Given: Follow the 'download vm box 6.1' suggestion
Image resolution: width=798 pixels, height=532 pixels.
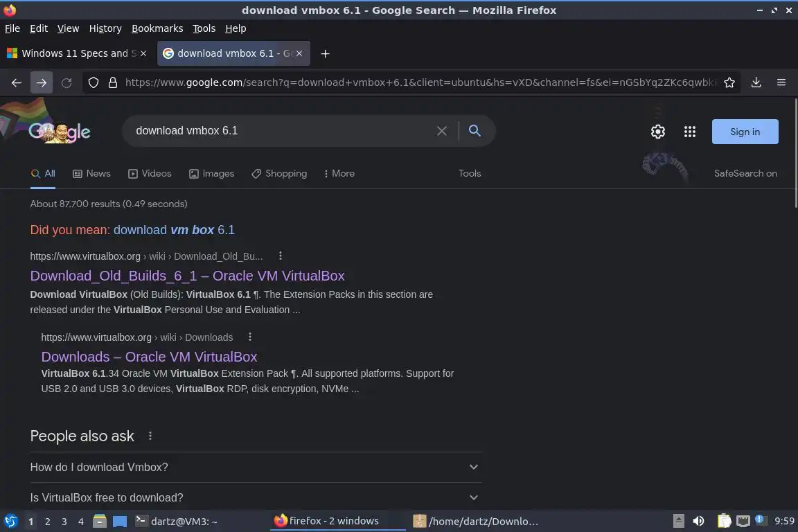Looking at the screenshot, I should pos(174,229).
